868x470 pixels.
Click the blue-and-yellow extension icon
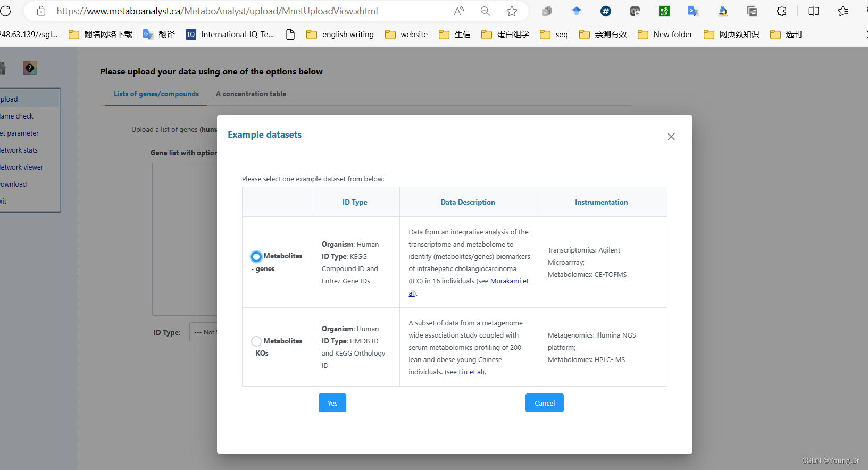click(x=723, y=11)
